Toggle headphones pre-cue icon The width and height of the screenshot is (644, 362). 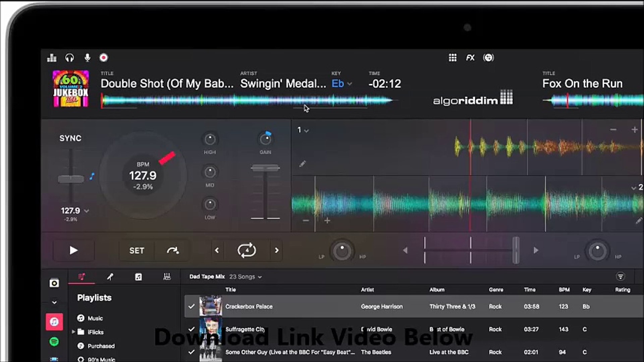click(69, 58)
